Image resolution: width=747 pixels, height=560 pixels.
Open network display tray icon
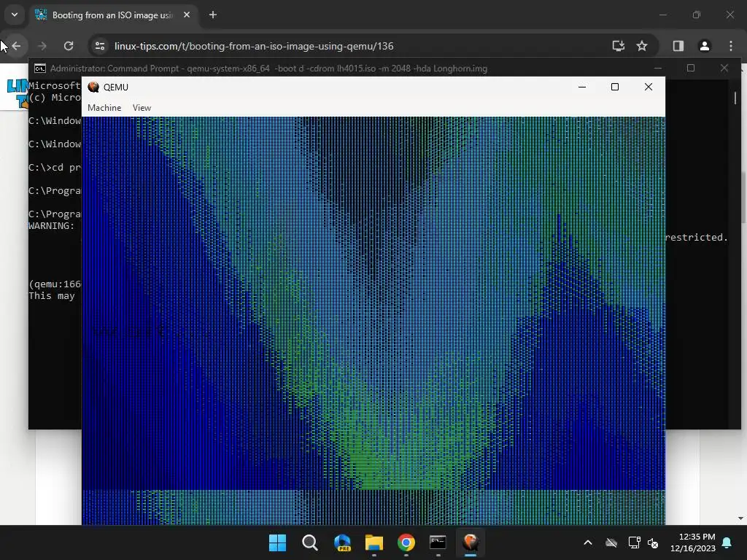(x=634, y=542)
